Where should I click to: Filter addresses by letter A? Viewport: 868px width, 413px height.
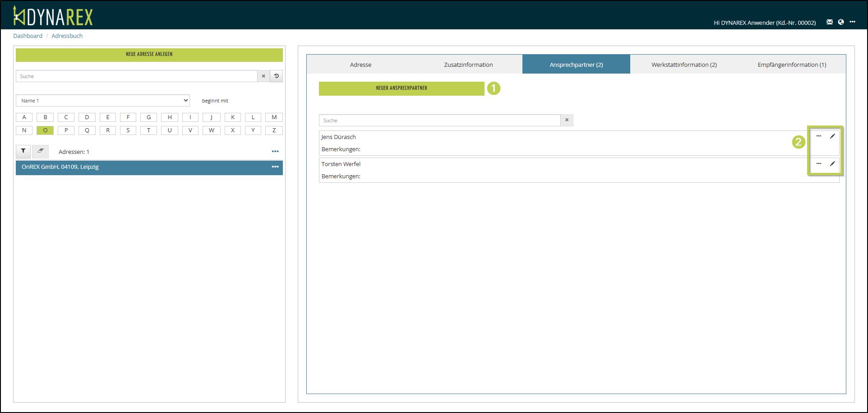[x=24, y=117]
